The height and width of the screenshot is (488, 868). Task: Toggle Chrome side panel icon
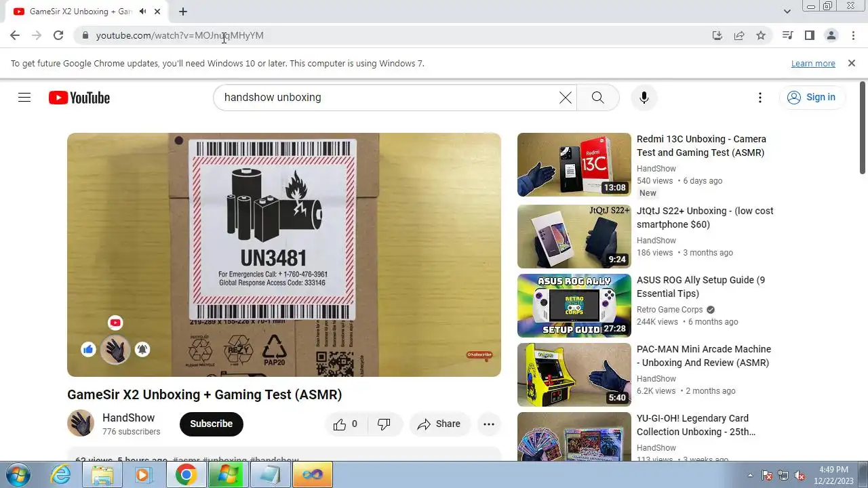coord(809,35)
